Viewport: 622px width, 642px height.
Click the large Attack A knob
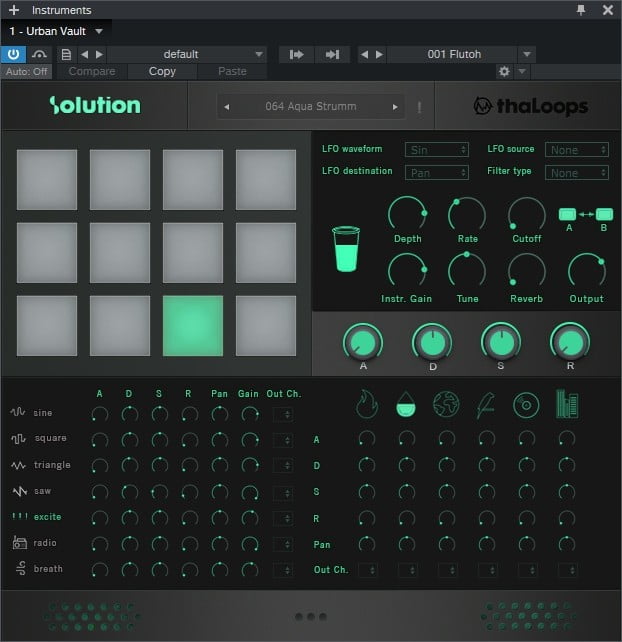click(x=363, y=343)
